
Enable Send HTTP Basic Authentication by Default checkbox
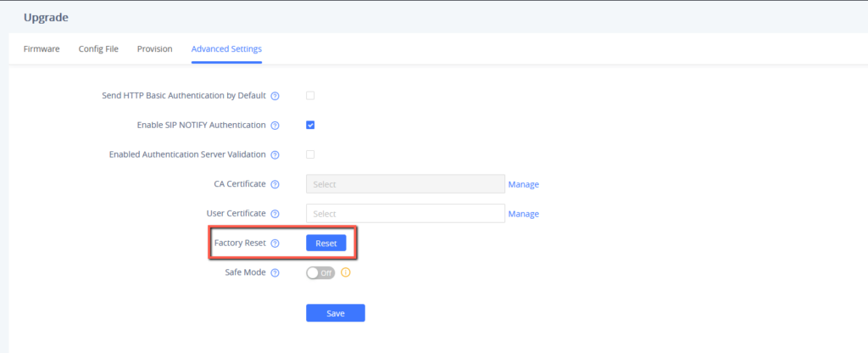point(310,95)
